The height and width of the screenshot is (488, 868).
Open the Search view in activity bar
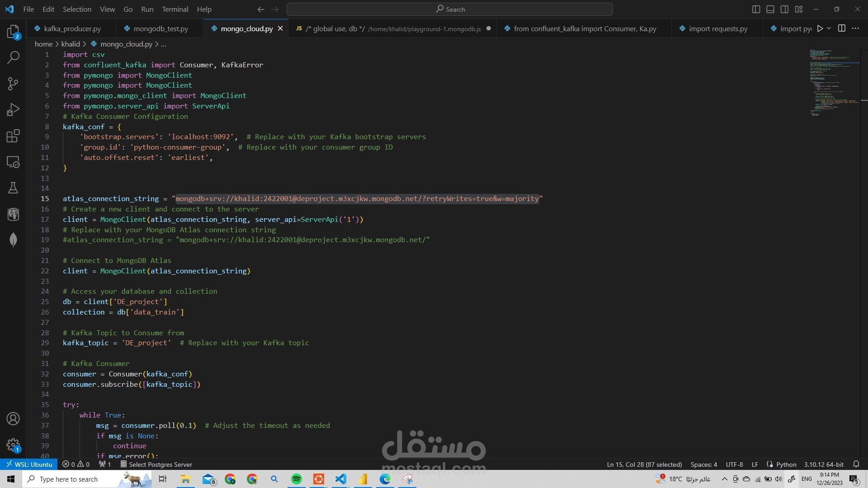tap(13, 57)
